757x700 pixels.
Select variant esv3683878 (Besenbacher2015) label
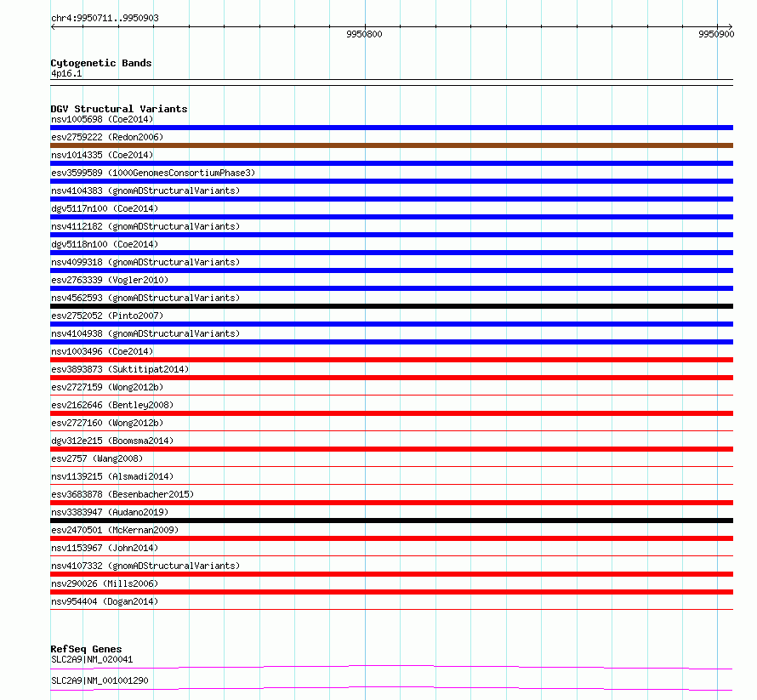click(122, 494)
